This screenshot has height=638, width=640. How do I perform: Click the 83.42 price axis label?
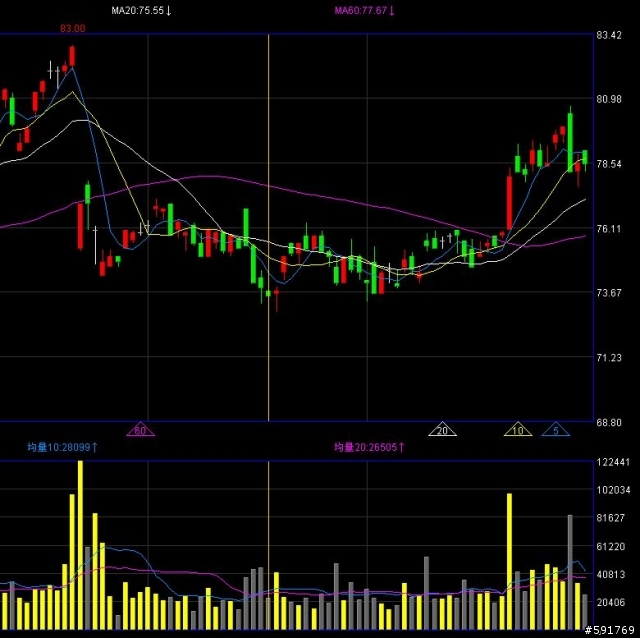609,36
